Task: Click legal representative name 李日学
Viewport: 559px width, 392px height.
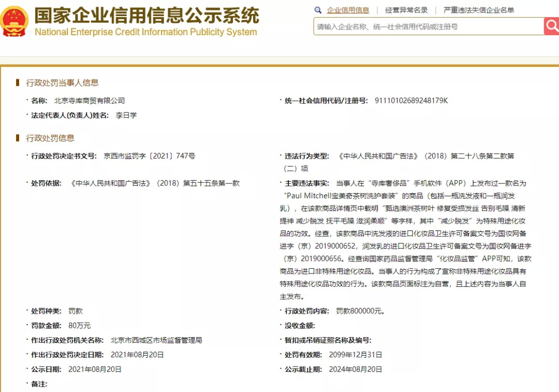Action: pos(126,115)
